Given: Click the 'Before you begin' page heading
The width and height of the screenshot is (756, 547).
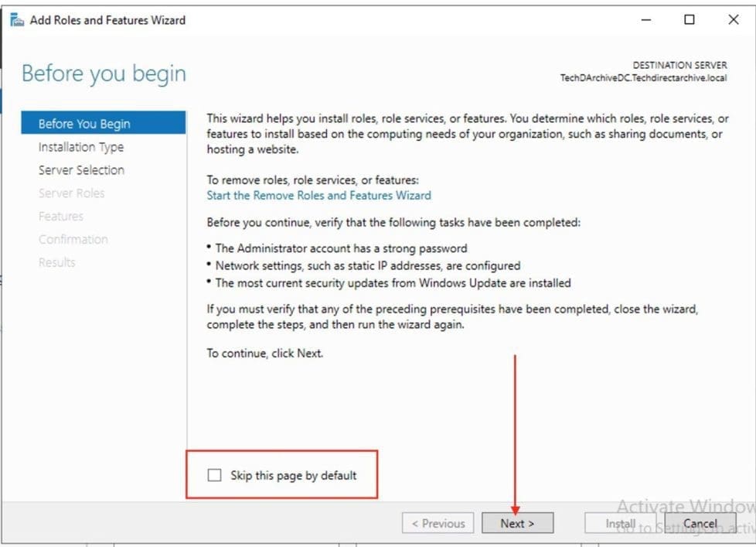Looking at the screenshot, I should point(104,74).
